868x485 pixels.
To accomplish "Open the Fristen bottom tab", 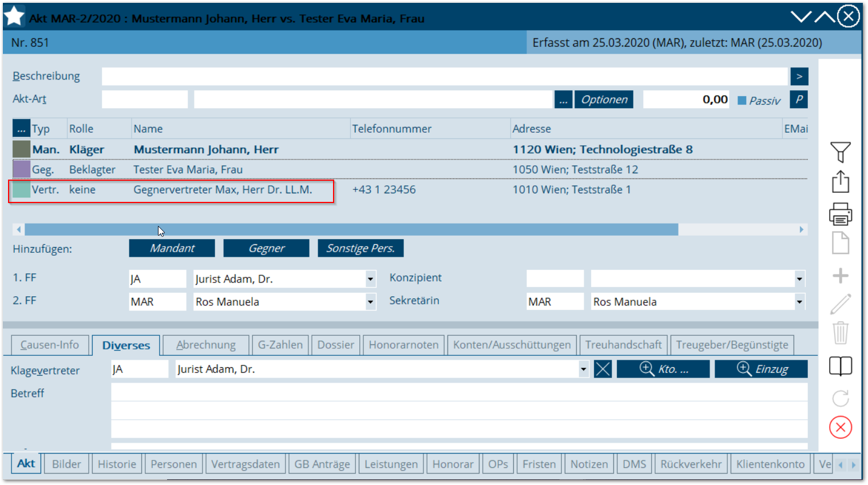I will pos(539,464).
